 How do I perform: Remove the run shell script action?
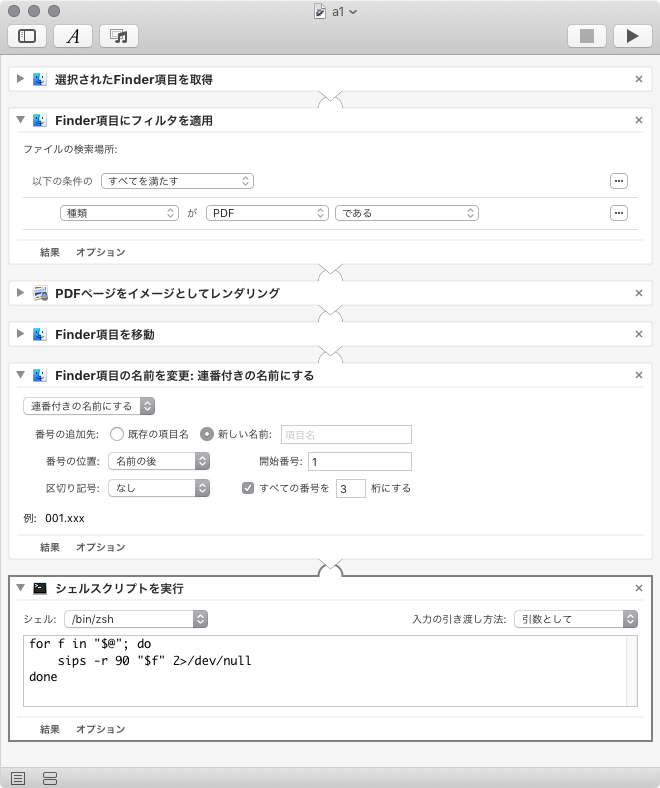[x=639, y=588]
